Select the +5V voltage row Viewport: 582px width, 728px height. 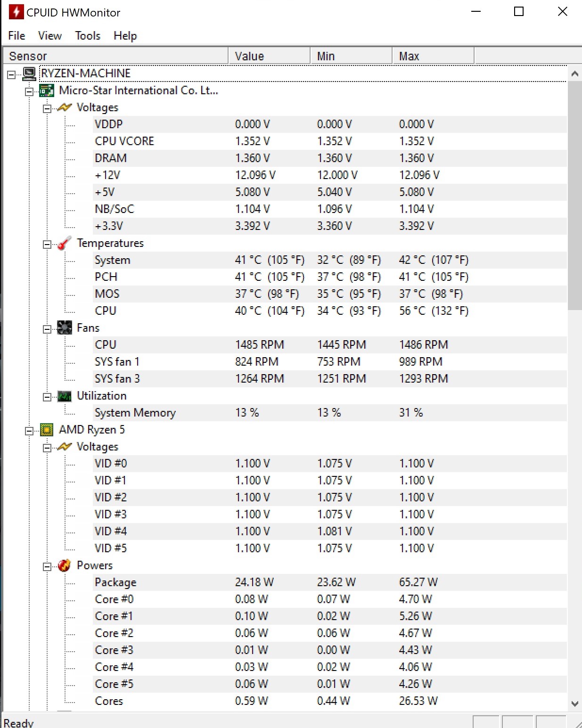330,192
